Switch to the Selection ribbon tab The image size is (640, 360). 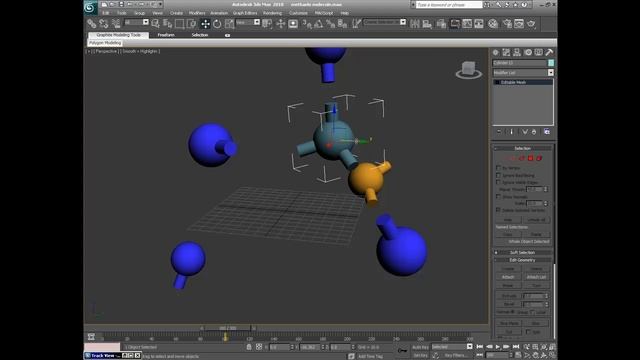click(x=200, y=35)
